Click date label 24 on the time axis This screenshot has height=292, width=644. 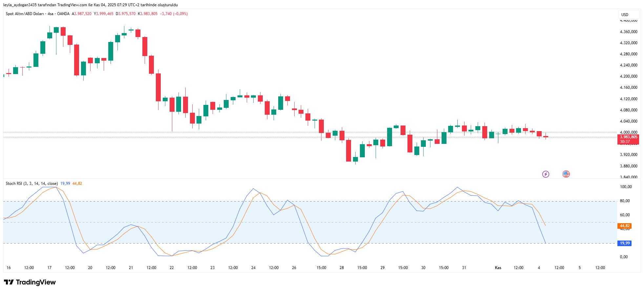[x=253, y=268]
